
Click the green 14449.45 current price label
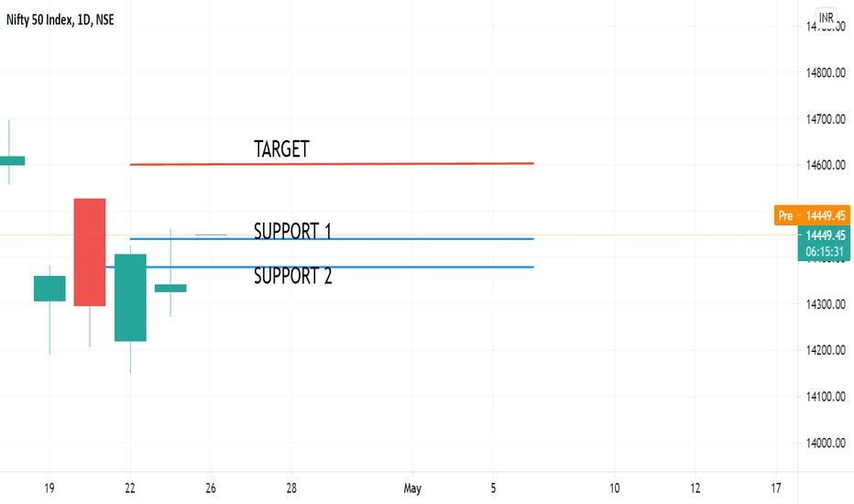[x=824, y=243]
